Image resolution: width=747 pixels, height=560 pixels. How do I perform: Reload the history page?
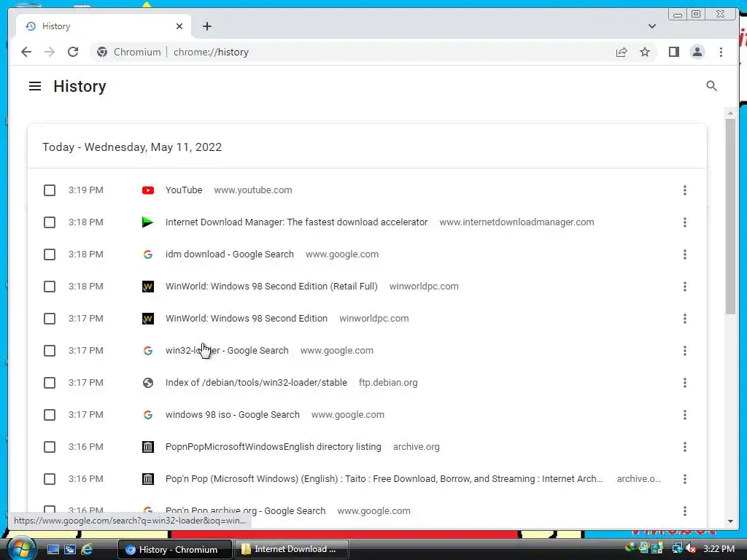[x=73, y=52]
